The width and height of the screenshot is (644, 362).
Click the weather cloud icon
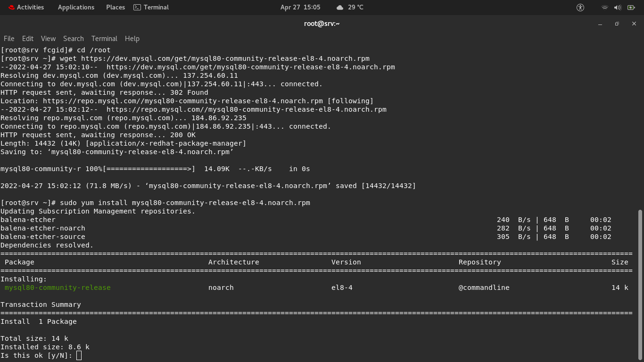340,7
